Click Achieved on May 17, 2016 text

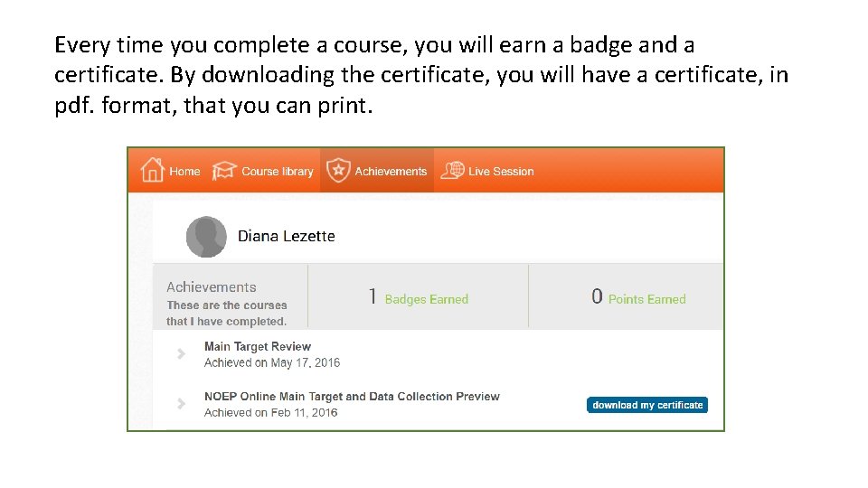tap(272, 362)
